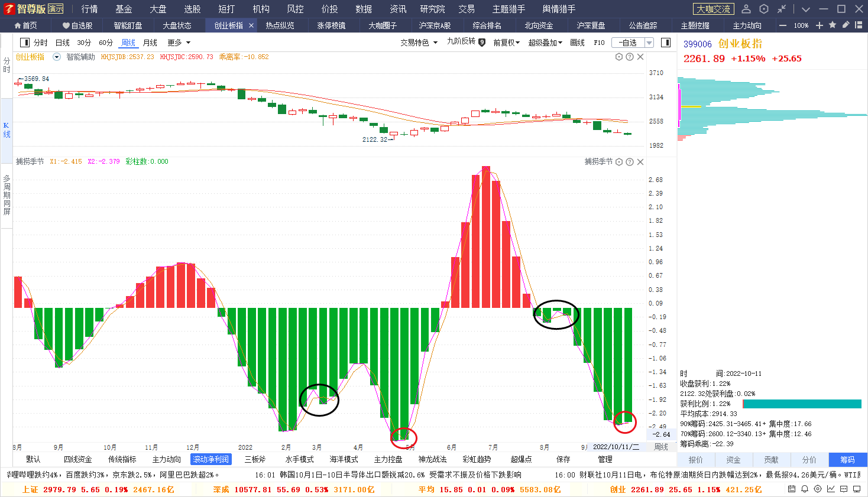Select the 月线 period

(150, 43)
